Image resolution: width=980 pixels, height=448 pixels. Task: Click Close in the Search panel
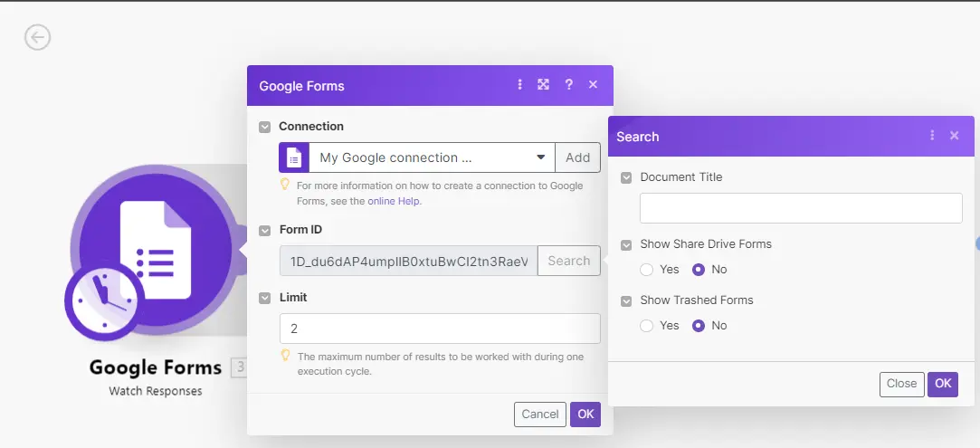(x=901, y=385)
